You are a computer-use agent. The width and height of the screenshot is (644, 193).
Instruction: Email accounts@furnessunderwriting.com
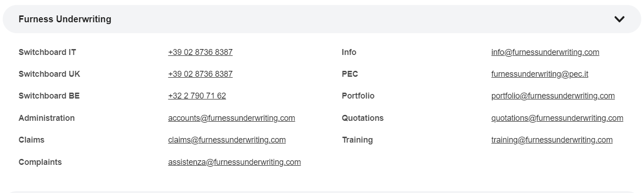pos(231,118)
